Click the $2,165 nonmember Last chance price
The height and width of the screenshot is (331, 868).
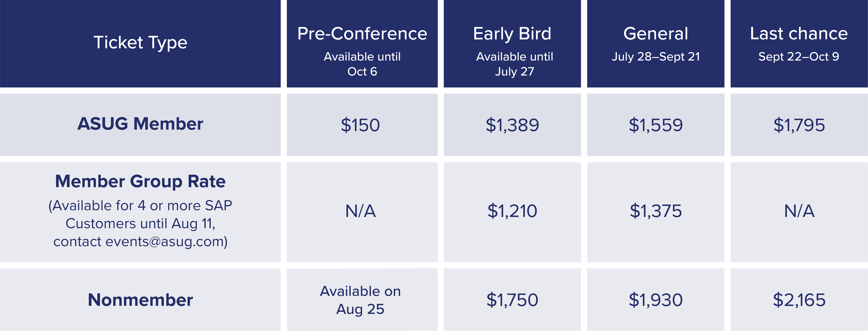[799, 300]
